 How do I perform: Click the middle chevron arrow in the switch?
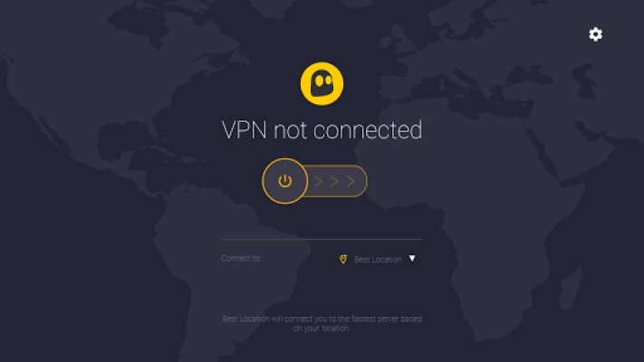click(334, 181)
